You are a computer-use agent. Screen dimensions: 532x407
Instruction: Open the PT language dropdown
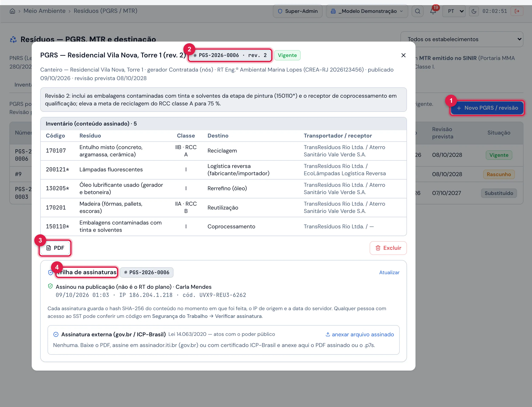pos(454,11)
